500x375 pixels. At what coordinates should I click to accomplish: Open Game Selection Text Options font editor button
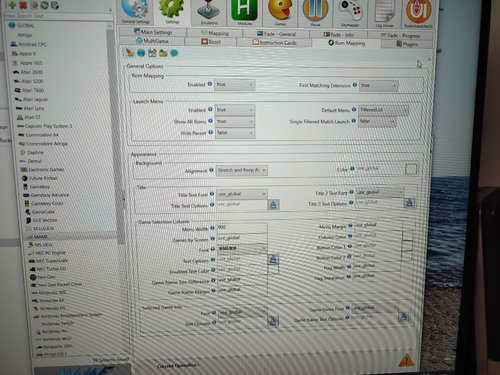point(273,259)
